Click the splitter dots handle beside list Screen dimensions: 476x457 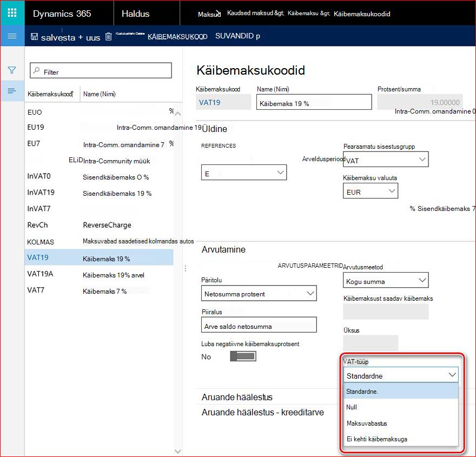coord(186,268)
